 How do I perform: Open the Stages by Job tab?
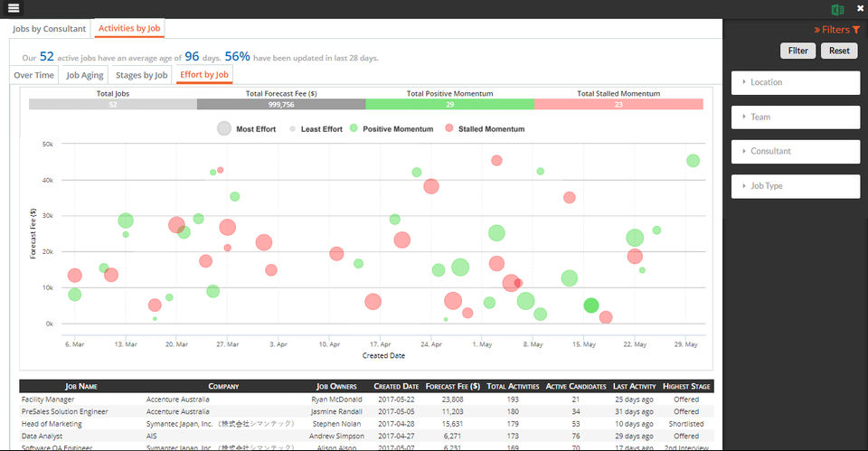pyautogui.click(x=141, y=75)
